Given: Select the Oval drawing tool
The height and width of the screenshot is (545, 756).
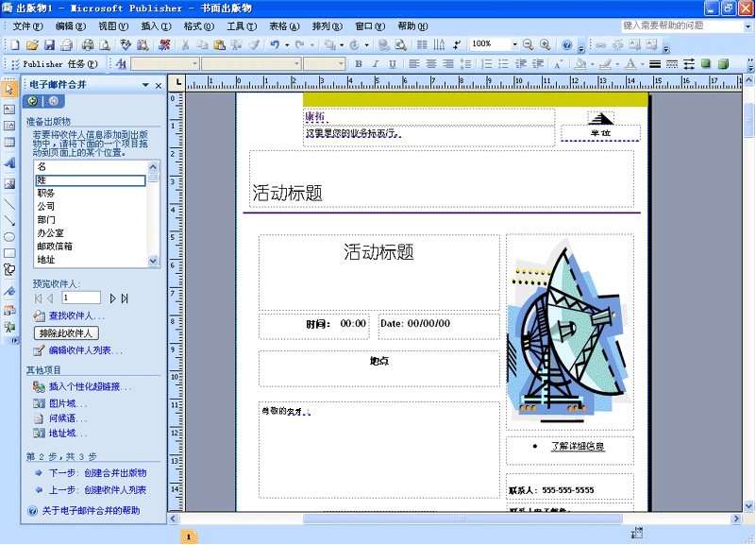Looking at the screenshot, I should click(x=9, y=236).
